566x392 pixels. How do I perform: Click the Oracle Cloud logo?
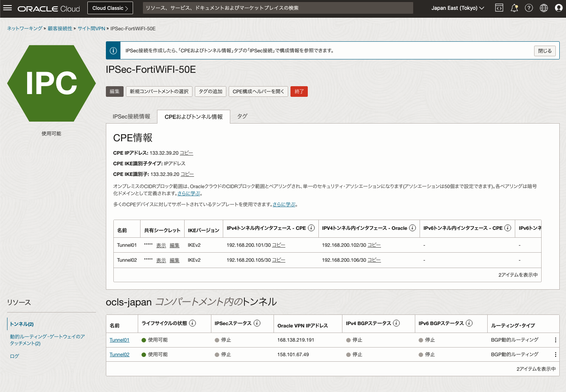49,8
